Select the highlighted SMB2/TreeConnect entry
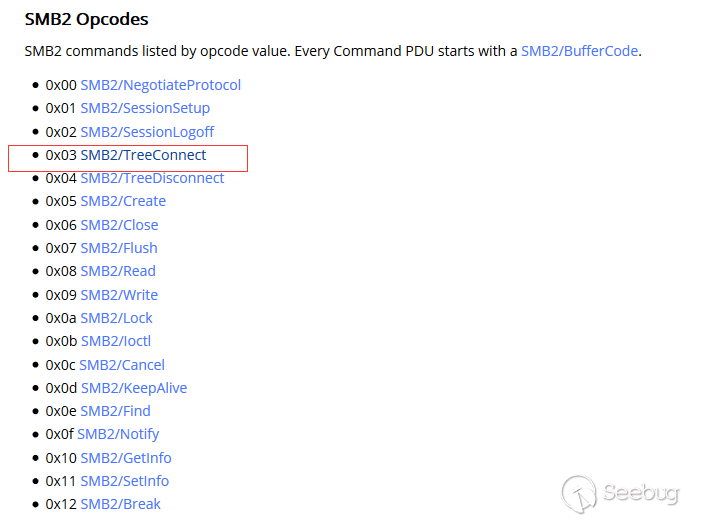 pyautogui.click(x=143, y=155)
